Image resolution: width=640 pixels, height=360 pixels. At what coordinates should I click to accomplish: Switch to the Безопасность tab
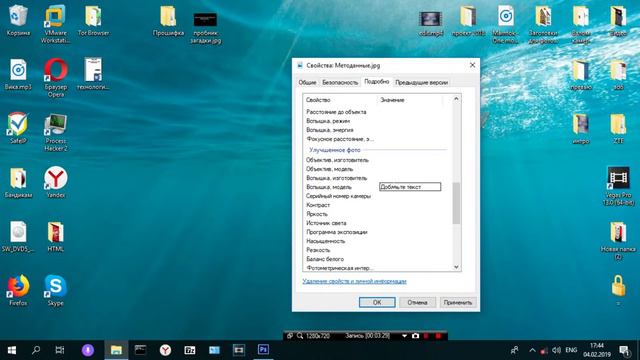click(x=340, y=82)
